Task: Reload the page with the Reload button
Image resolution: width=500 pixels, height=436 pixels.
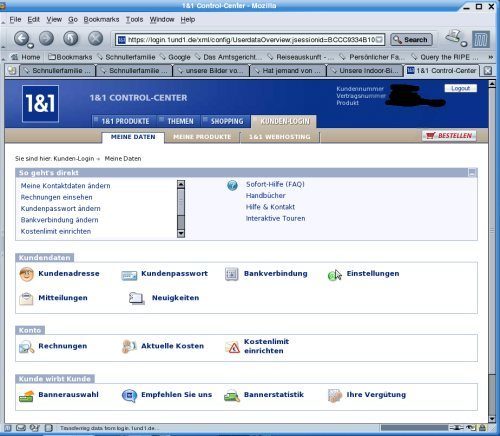Action: coord(71,38)
